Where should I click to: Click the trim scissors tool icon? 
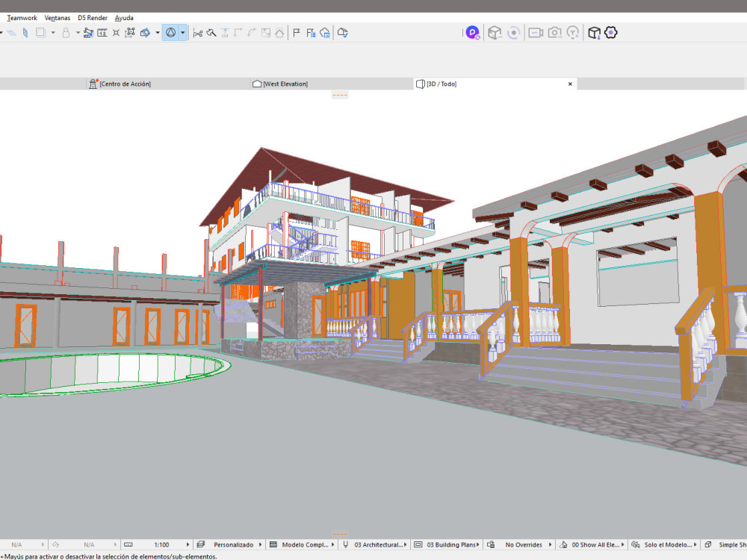point(198,33)
